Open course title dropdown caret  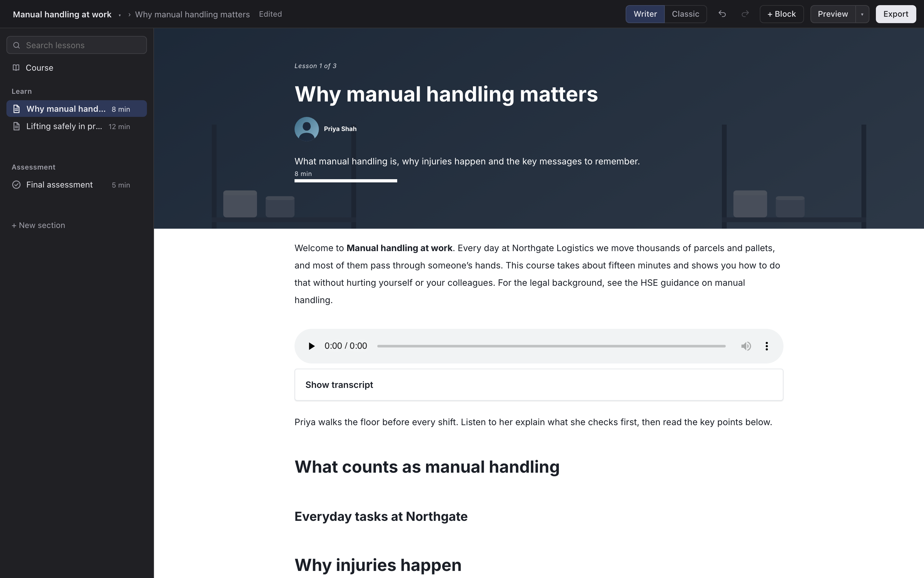click(x=119, y=15)
